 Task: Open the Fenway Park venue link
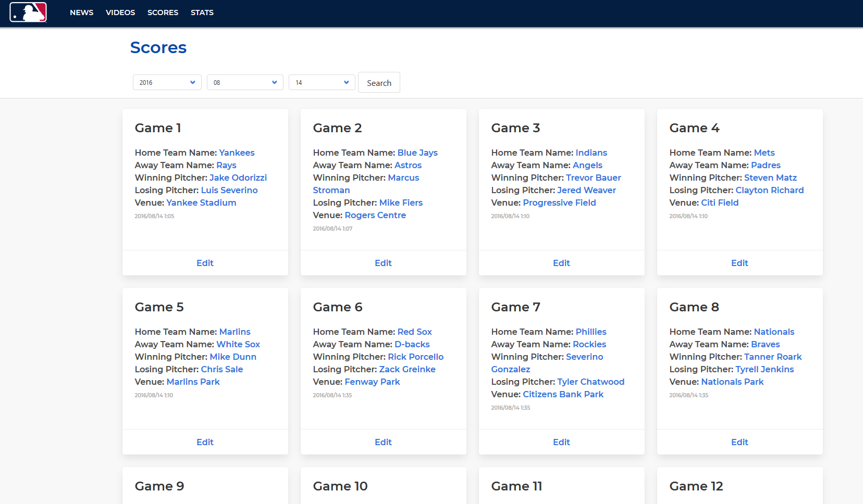[x=372, y=382]
